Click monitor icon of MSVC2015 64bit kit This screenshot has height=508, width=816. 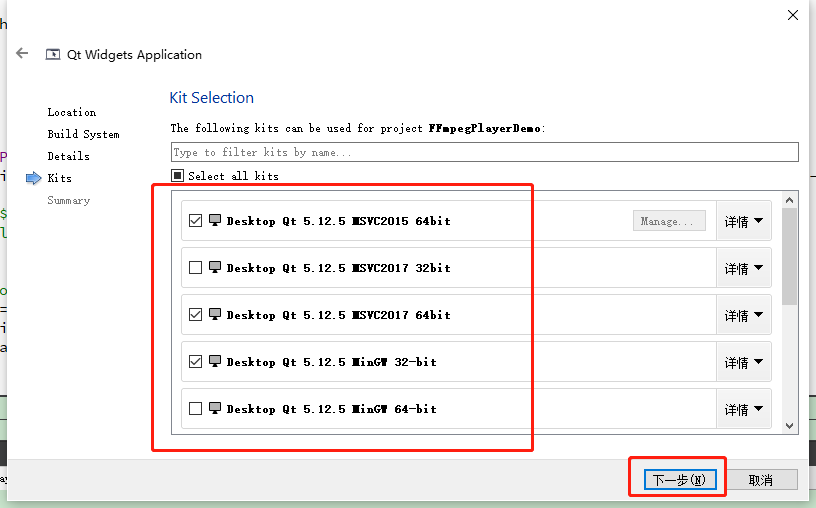pos(215,221)
